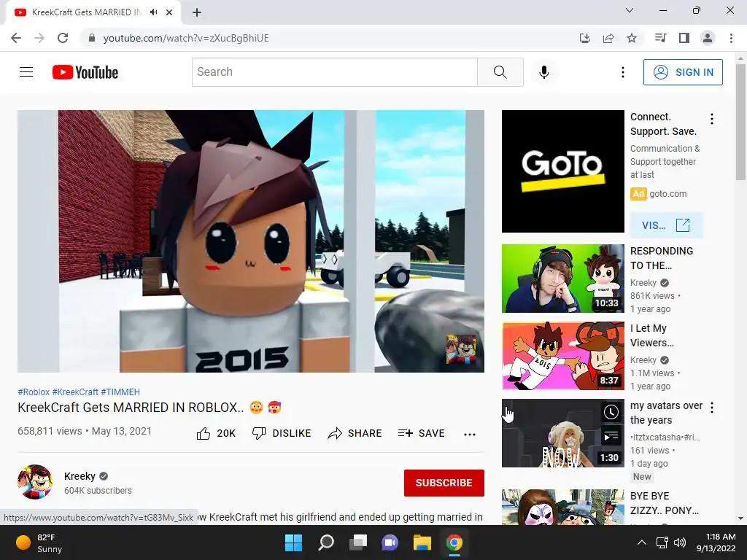Viewport: 747px width, 560px height.
Task: Close the KreekCraft tab
Action: [x=169, y=12]
